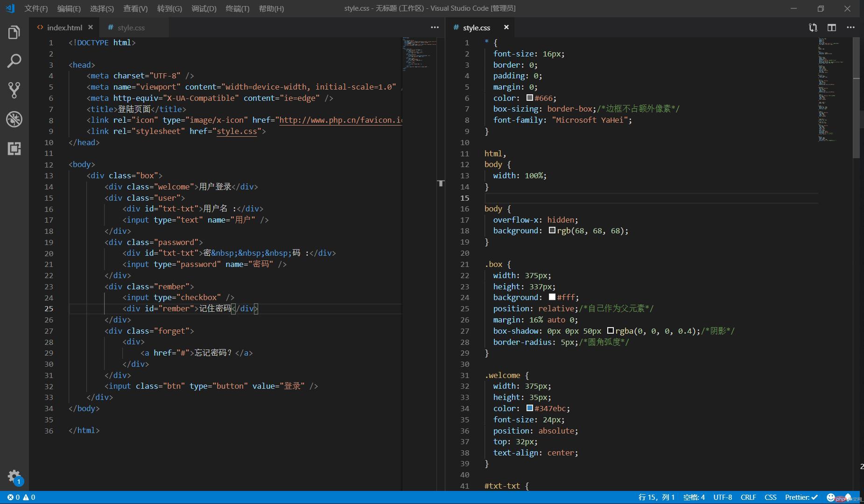Click the smiley feedback icon in the status bar

[831, 497]
